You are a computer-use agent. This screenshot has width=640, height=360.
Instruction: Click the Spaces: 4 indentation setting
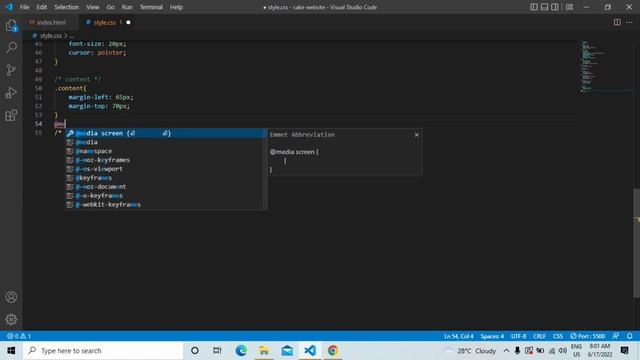tap(492, 336)
